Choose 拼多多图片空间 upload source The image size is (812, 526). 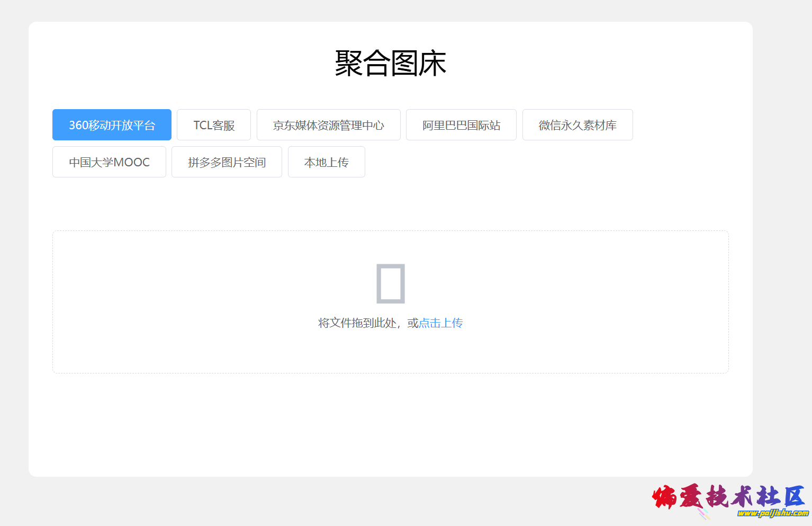[x=227, y=162]
